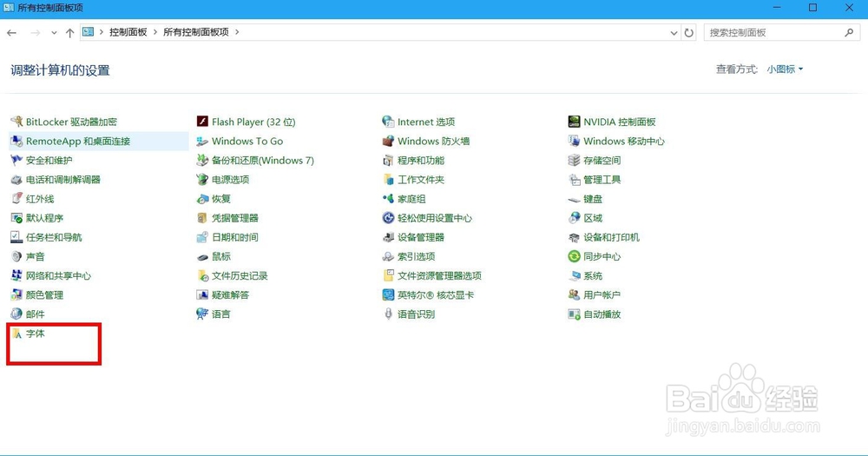Expand chevron after 控制面板 breadcrumb
The height and width of the screenshot is (456, 868).
pyautogui.click(x=155, y=32)
